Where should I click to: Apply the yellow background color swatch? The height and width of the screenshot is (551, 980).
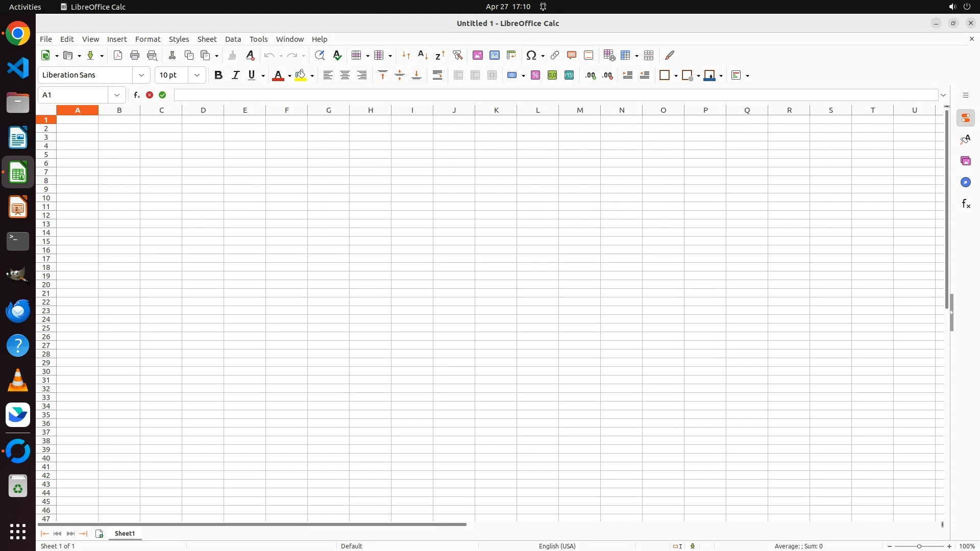coord(301,75)
